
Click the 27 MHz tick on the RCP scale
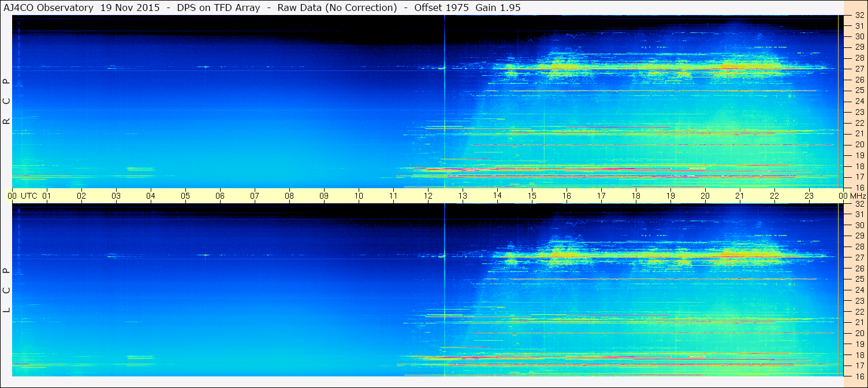click(x=859, y=69)
